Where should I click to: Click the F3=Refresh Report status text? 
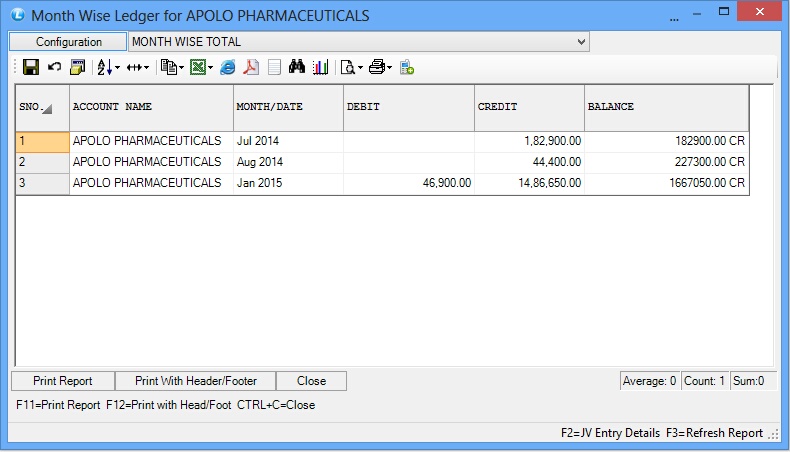tap(714, 433)
